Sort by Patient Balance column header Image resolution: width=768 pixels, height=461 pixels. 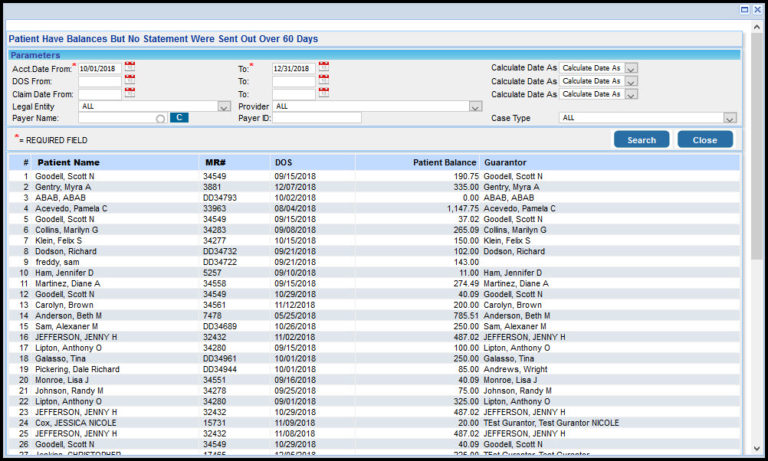(x=443, y=162)
